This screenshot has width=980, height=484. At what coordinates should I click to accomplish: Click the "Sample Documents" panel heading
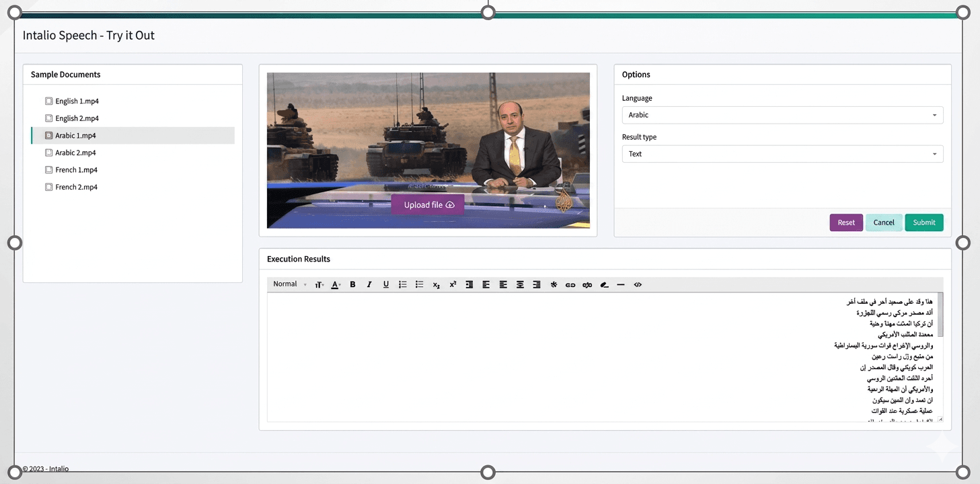click(x=65, y=75)
